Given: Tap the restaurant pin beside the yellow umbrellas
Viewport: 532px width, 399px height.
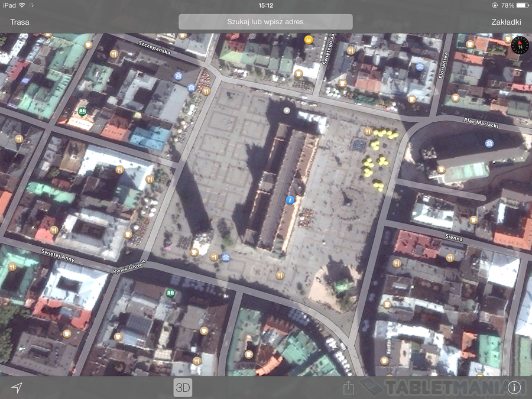Looking at the screenshot, I should [368, 131].
